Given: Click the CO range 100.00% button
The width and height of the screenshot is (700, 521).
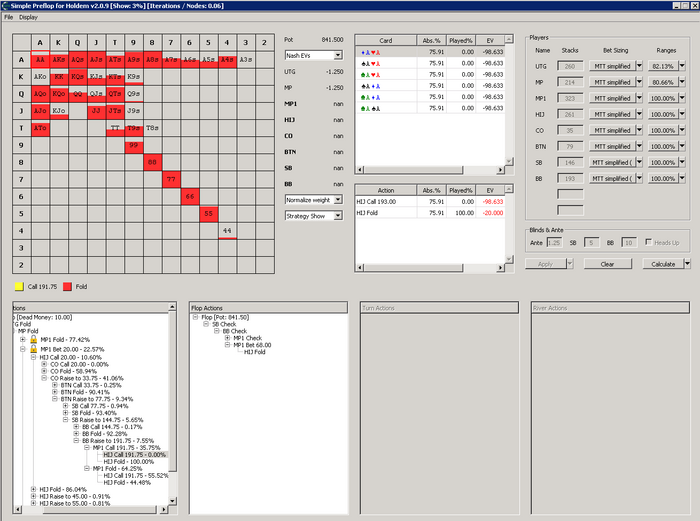Looking at the screenshot, I should [663, 130].
